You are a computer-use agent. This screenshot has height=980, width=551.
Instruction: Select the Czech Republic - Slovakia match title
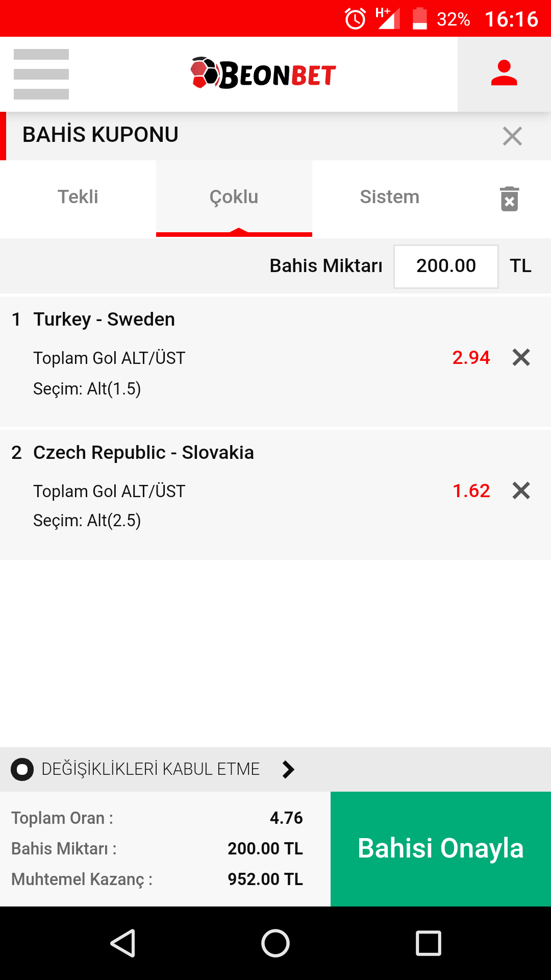click(143, 453)
